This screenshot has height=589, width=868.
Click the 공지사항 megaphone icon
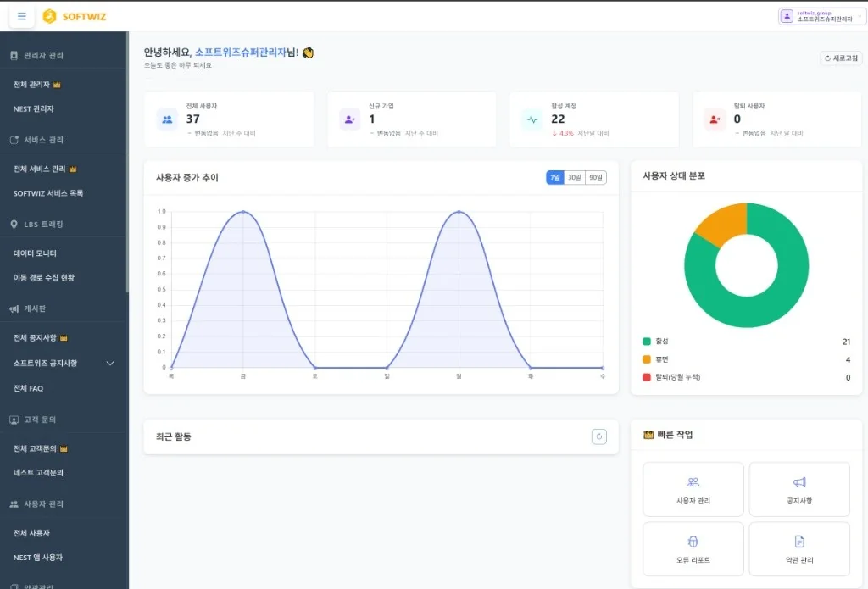coord(799,482)
